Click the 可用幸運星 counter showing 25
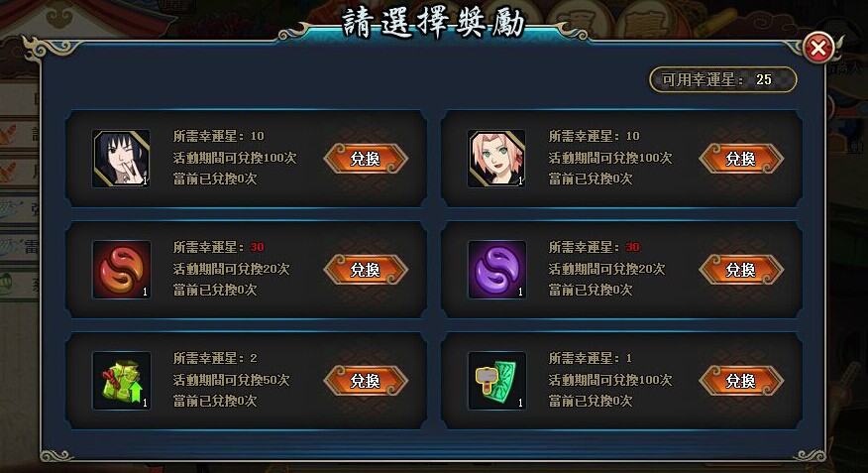This screenshot has width=868, height=473. 723,79
